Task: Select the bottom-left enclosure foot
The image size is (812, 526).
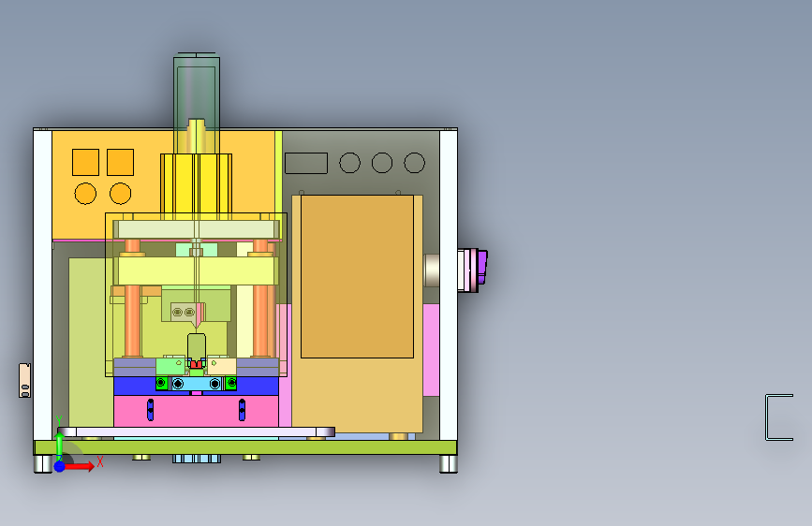Action: (x=43, y=463)
